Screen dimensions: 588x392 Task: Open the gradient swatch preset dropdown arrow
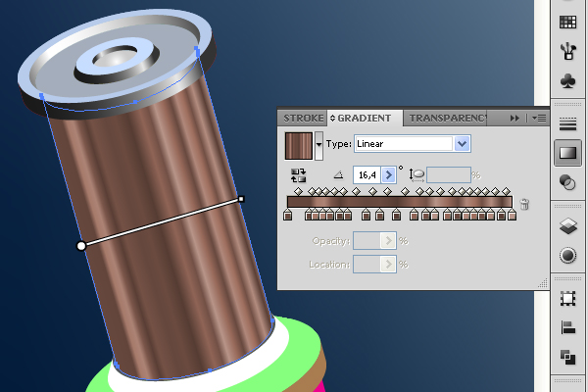point(318,146)
